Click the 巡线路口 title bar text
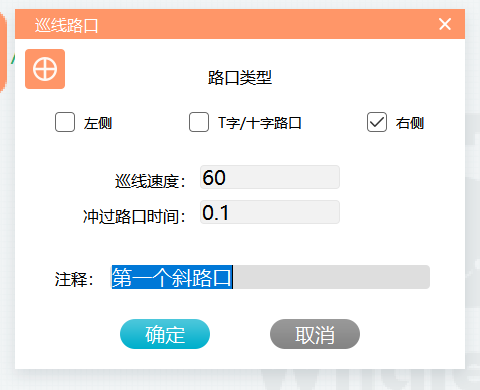The height and width of the screenshot is (390, 480). [66, 25]
